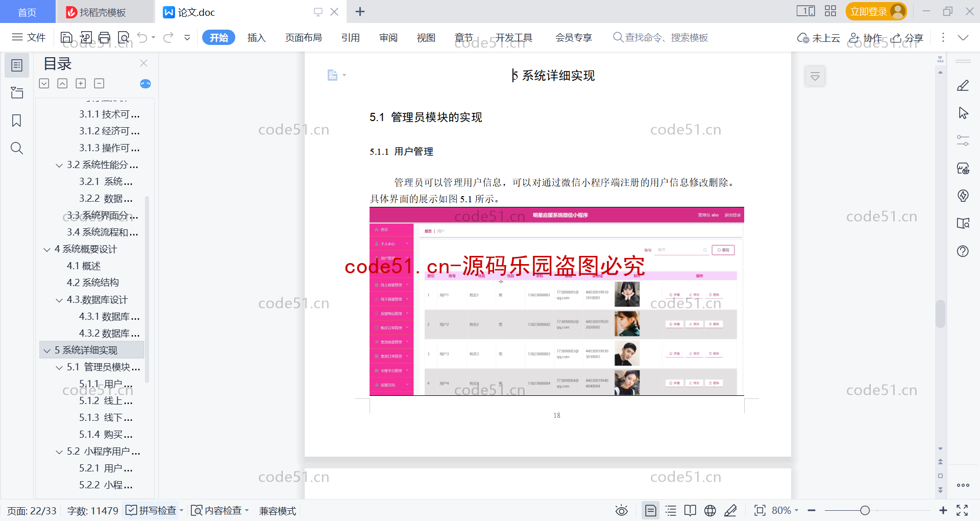The height and width of the screenshot is (521, 980).
Task: Switch to the 审阅 ribbon tab
Action: 388,37
